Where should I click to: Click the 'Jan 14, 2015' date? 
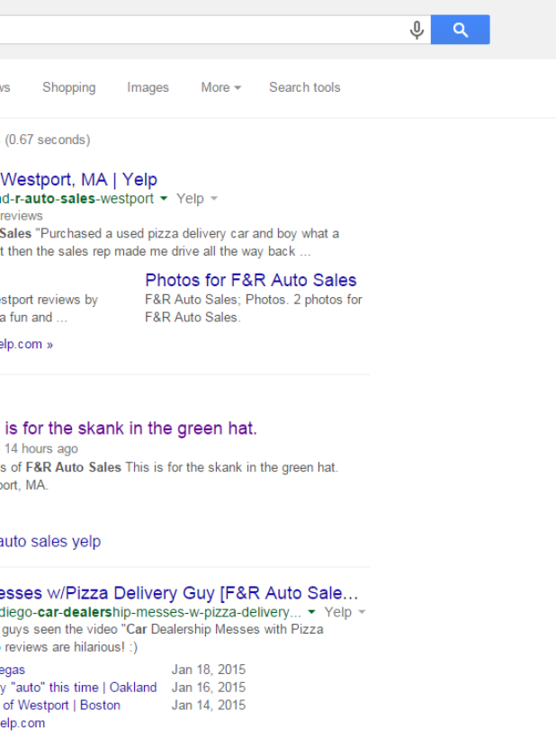(209, 706)
